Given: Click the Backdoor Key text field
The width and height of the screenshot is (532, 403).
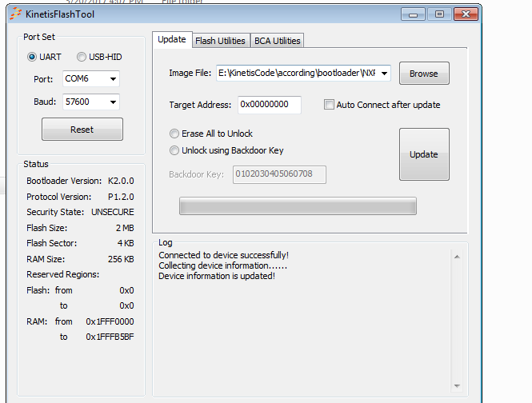Looking at the screenshot, I should 279,174.
